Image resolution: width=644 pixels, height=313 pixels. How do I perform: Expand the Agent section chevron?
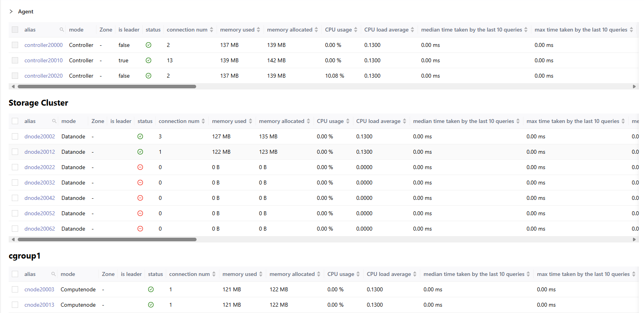click(11, 11)
